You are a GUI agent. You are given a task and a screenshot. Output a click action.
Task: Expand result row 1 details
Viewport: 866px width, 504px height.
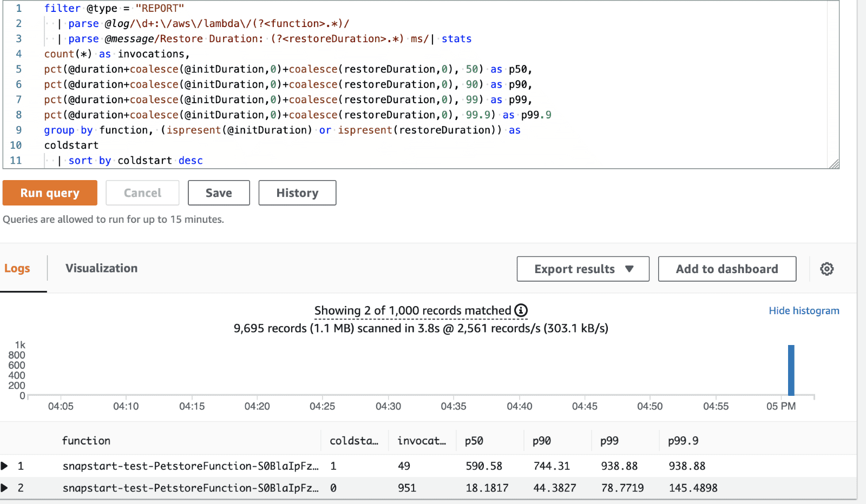tap(4, 466)
